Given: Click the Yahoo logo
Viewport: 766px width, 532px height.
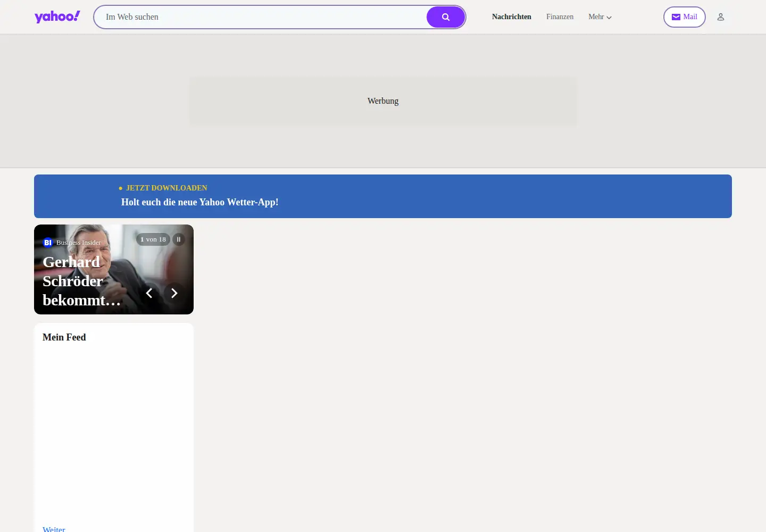Looking at the screenshot, I should point(57,17).
